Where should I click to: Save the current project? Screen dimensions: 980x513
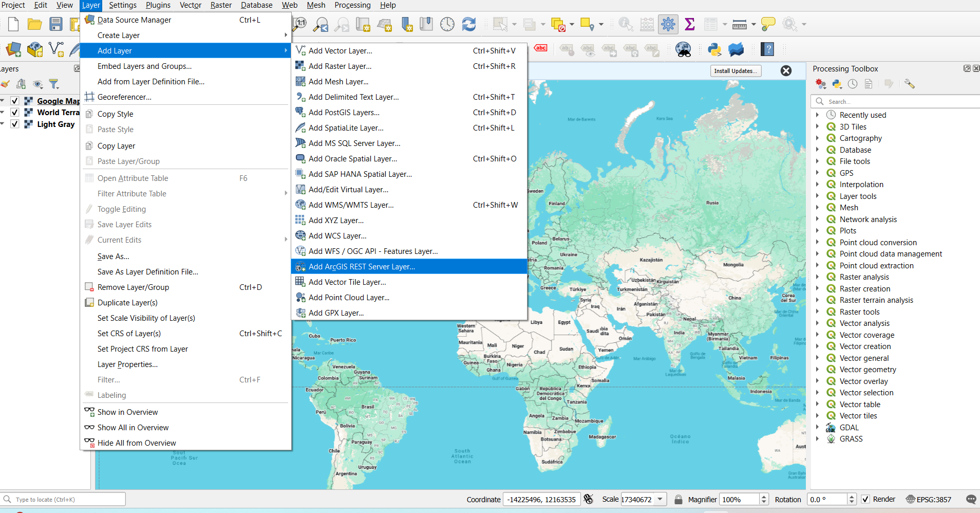(x=56, y=24)
